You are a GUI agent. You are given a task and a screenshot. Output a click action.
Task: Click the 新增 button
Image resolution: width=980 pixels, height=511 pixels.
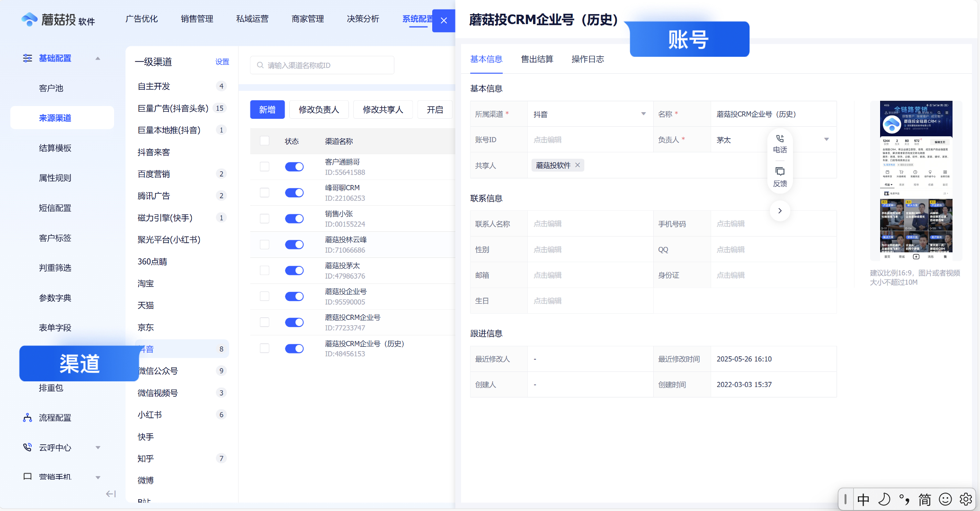pyautogui.click(x=267, y=110)
